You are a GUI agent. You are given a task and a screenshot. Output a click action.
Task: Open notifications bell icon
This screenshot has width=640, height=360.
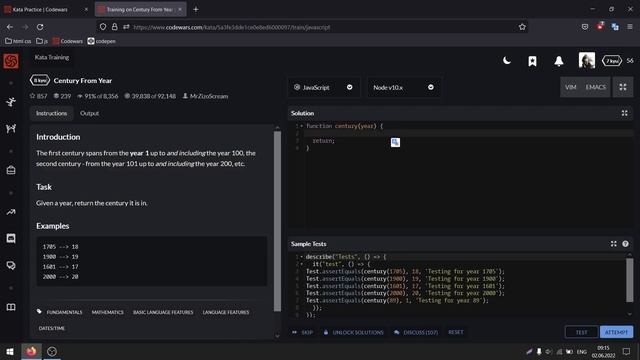point(559,61)
